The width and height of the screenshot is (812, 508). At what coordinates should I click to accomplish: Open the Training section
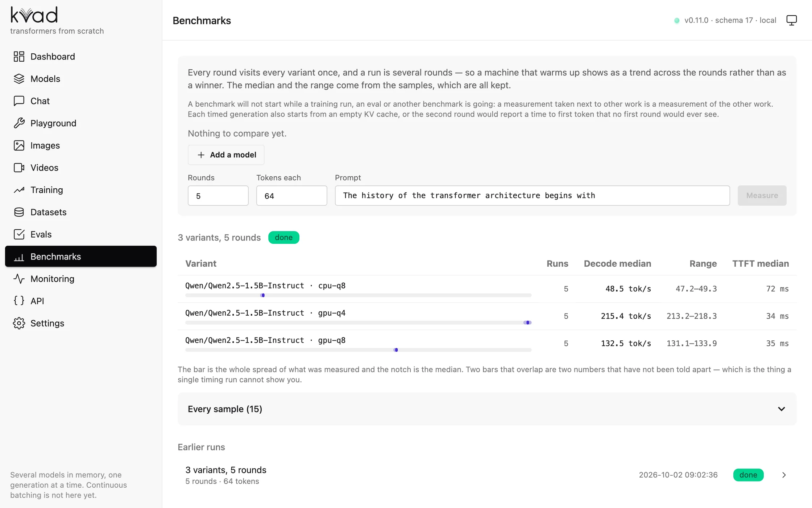coord(81,190)
